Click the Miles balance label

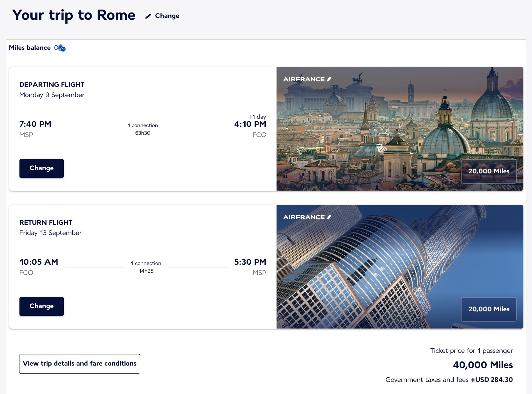point(30,48)
